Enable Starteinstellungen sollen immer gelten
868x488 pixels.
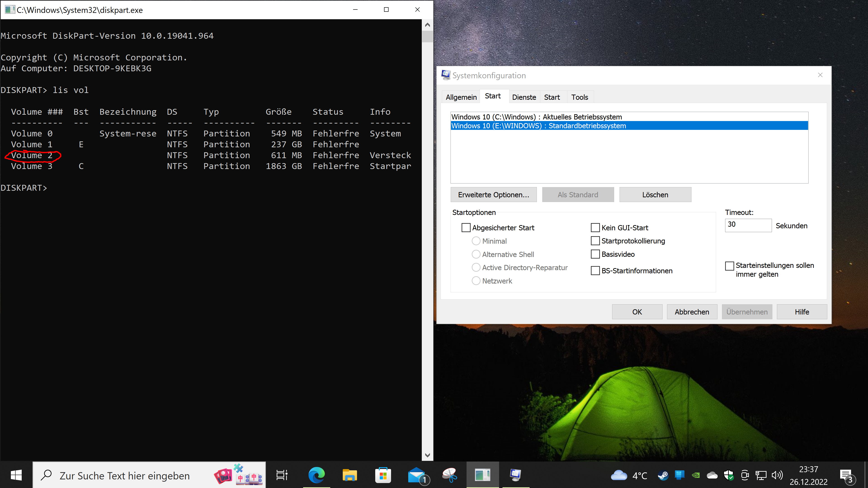(729, 266)
